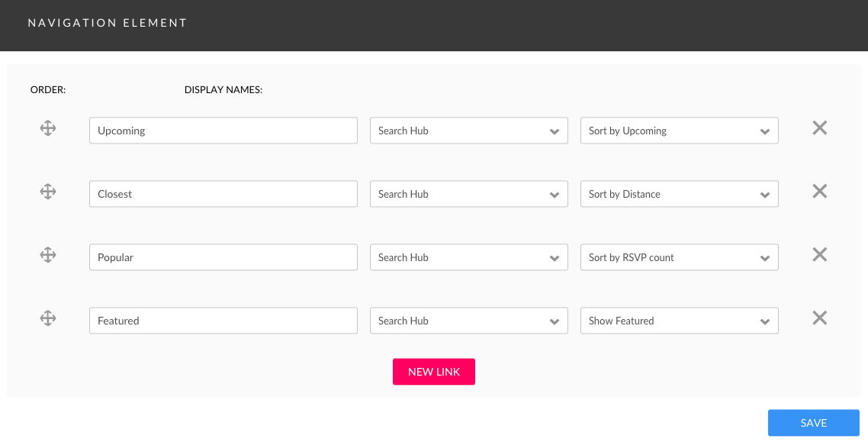Remove the Upcoming link with X icon
Screen dimensions: 868x442
[x=819, y=128]
